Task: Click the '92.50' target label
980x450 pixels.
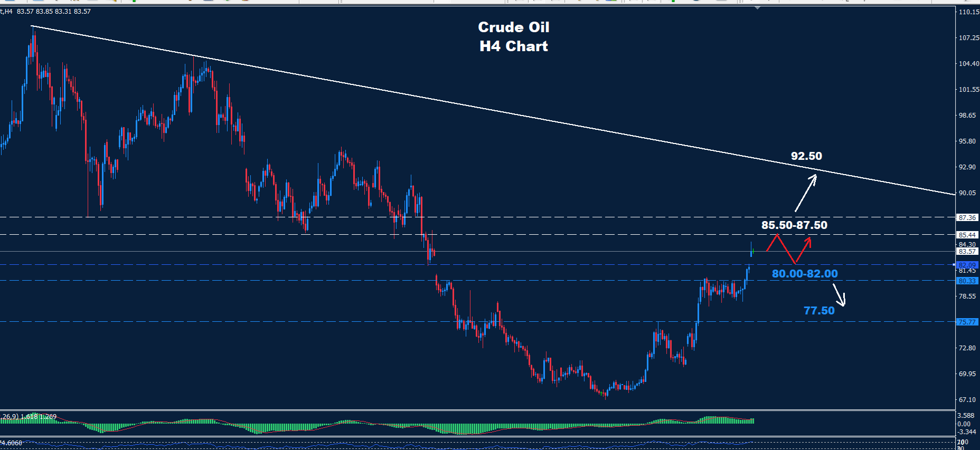Action: coord(806,156)
